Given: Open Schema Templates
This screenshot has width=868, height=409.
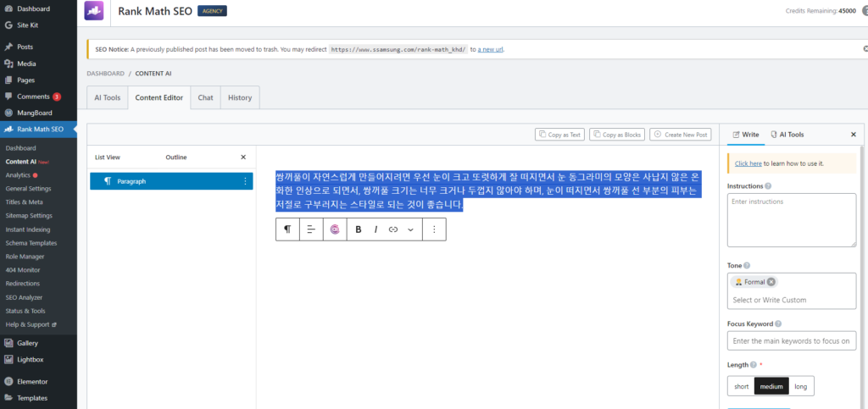Looking at the screenshot, I should click(x=31, y=243).
